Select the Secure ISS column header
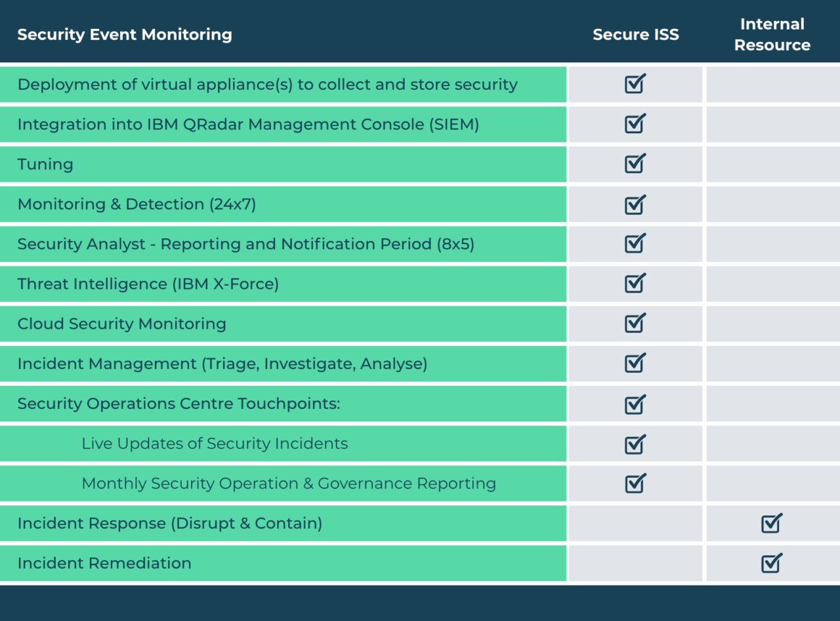 pos(635,35)
